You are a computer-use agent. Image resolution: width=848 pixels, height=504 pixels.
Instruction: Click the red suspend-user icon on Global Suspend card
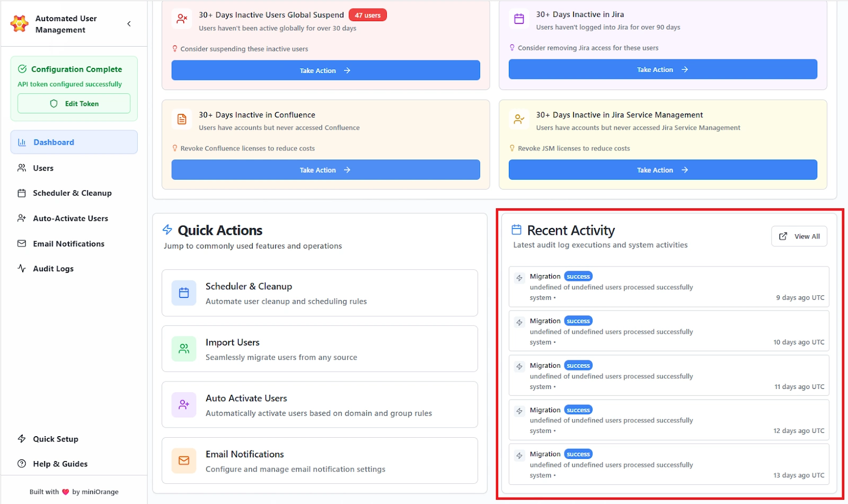pos(182,19)
